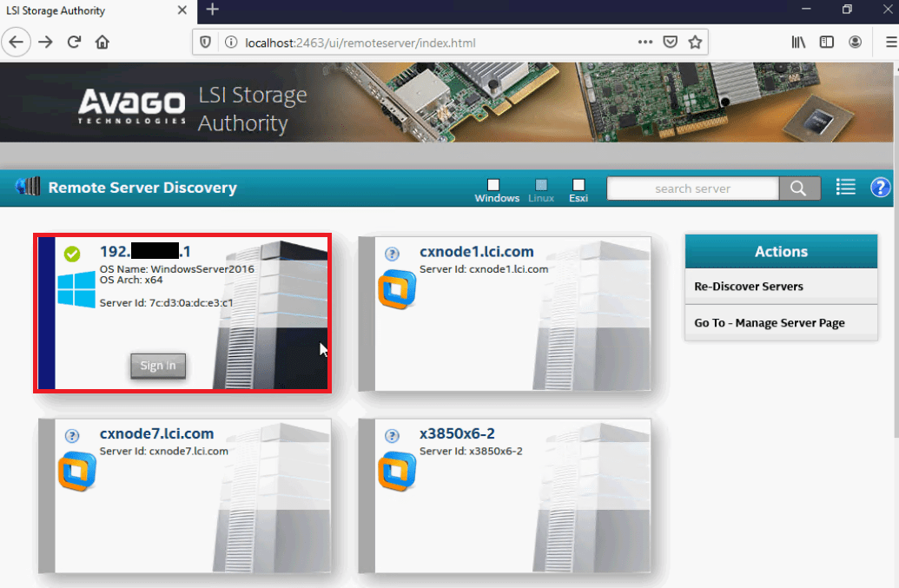Click the VMware icon on cxnode1 card

pyautogui.click(x=397, y=289)
